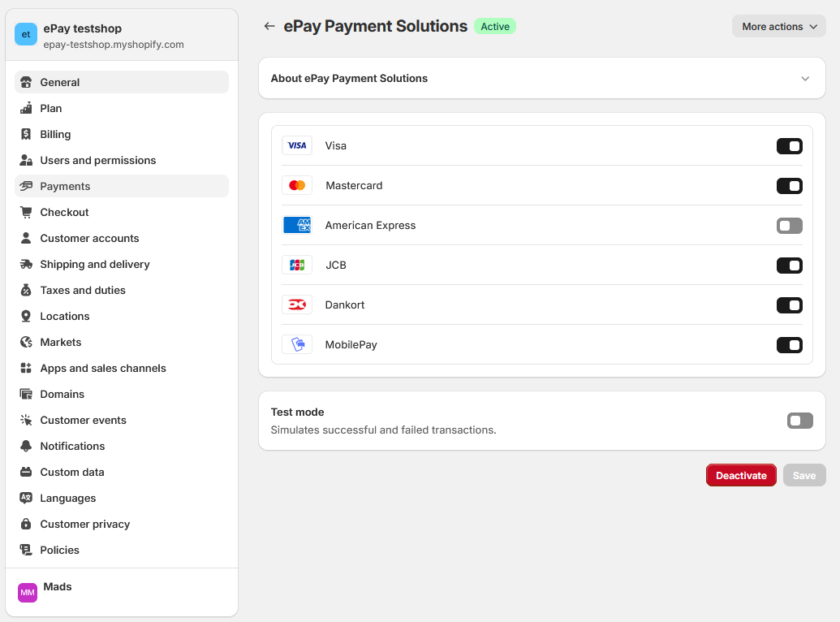Click the Visa card icon
The width and height of the screenshot is (840, 622).
point(297,145)
